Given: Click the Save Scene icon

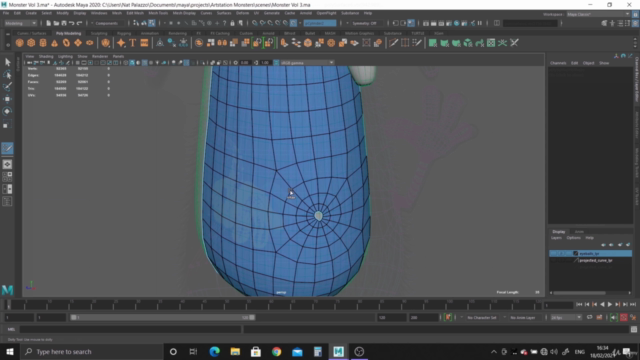Looking at the screenshot, I should (64, 23).
